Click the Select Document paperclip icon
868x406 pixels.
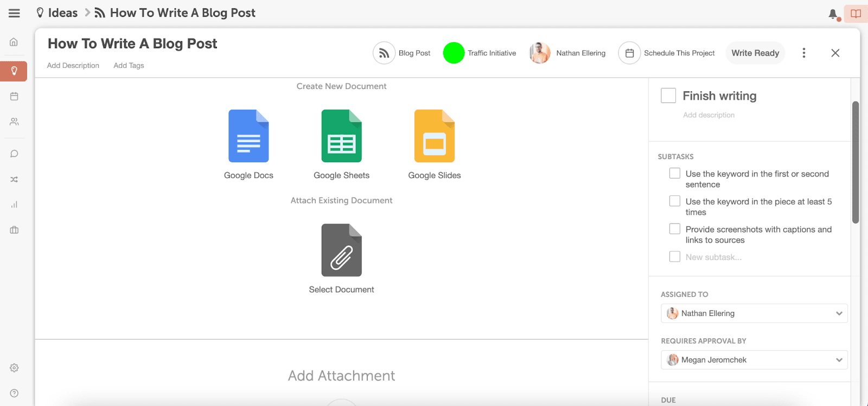pyautogui.click(x=341, y=250)
